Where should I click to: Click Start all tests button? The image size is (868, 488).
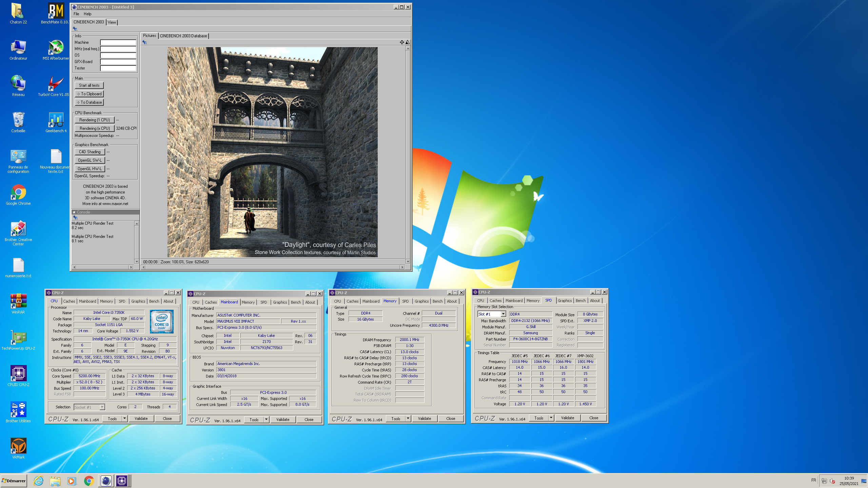(89, 85)
